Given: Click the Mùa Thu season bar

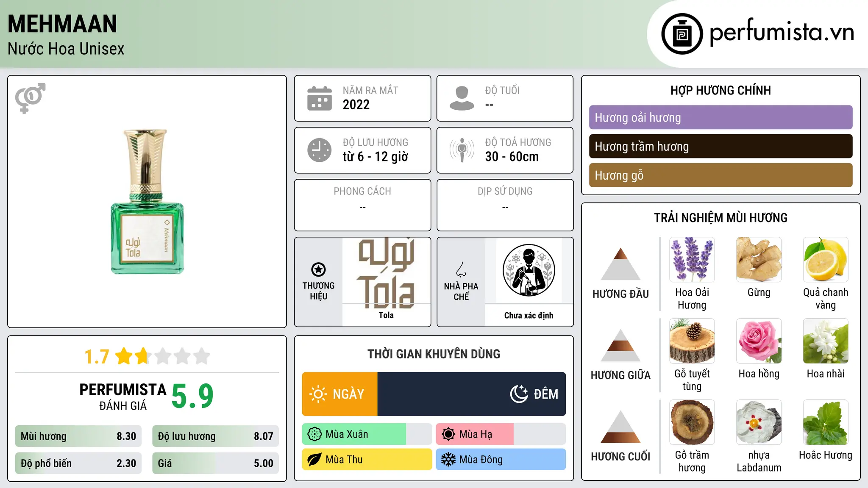Looking at the screenshot, I should [x=367, y=460].
